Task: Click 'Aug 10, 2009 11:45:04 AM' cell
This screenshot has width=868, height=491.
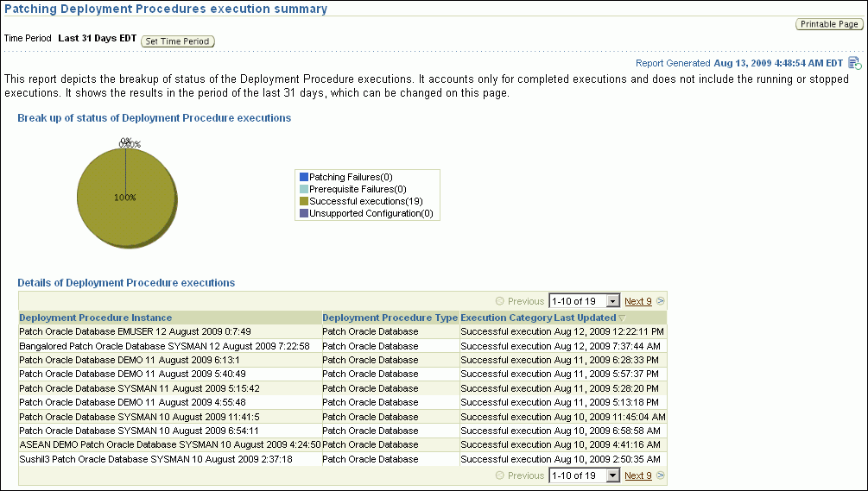Action: 610,417
